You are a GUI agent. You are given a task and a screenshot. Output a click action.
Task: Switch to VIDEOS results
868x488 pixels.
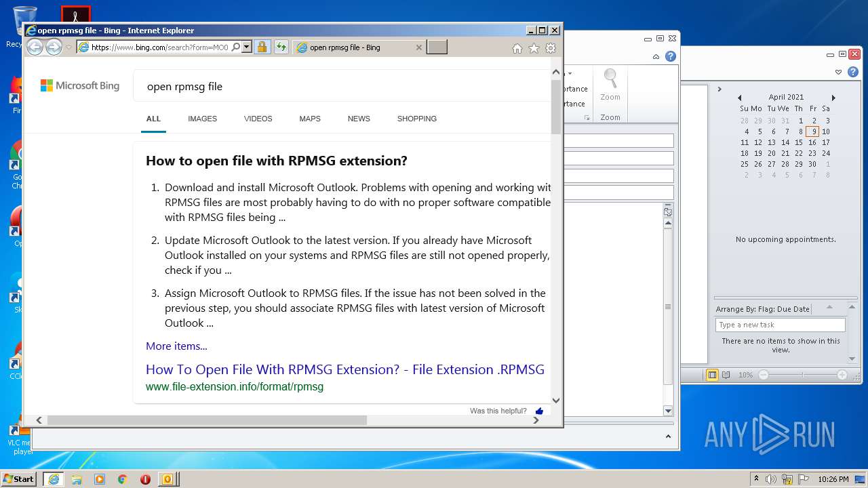pyautogui.click(x=258, y=119)
